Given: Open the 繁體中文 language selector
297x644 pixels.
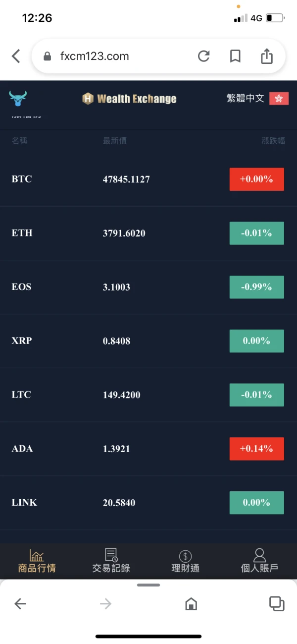Looking at the screenshot, I should tap(246, 98).
